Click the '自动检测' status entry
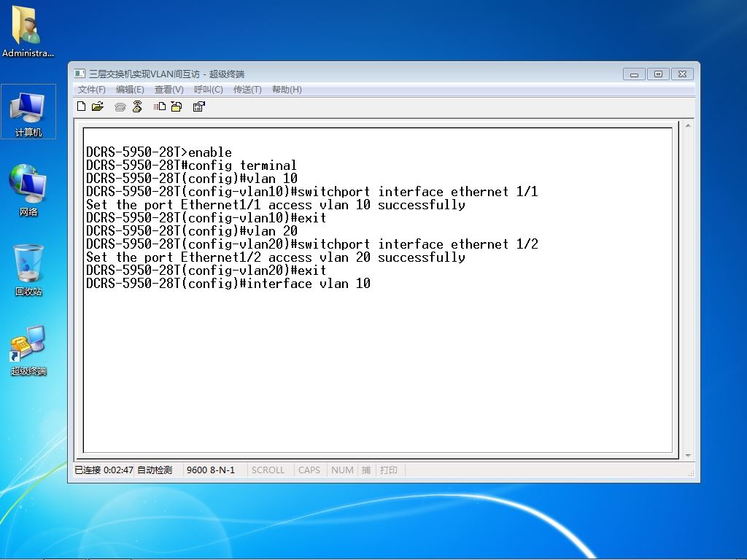Image resolution: width=747 pixels, height=560 pixels. (x=155, y=470)
